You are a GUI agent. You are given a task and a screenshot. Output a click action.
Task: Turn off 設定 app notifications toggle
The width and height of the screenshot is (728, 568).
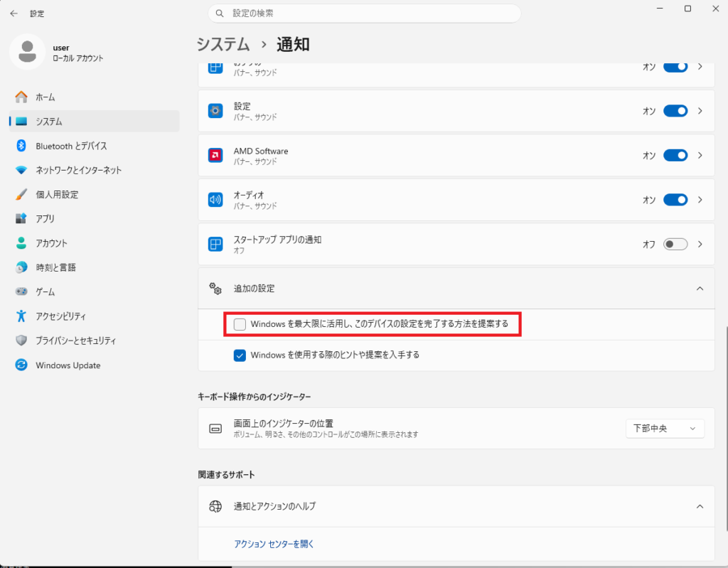click(675, 111)
